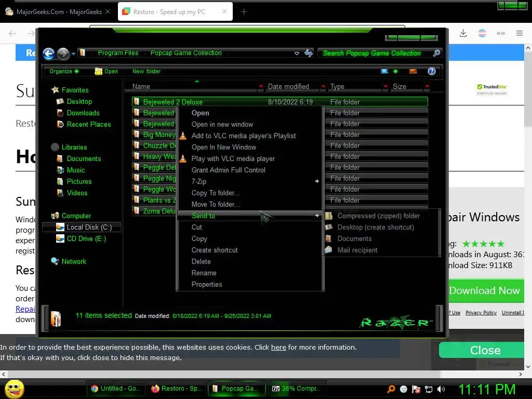The width and height of the screenshot is (532, 399).
Task: Click the smiley Start button on taskbar
Action: [14, 389]
